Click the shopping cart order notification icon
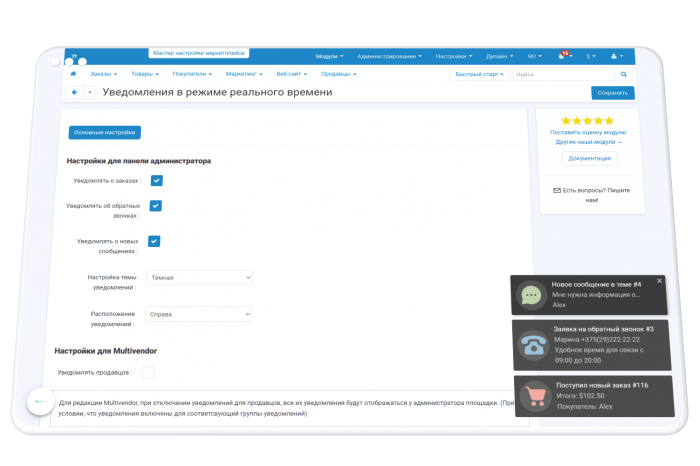The image size is (700, 466). click(536, 396)
